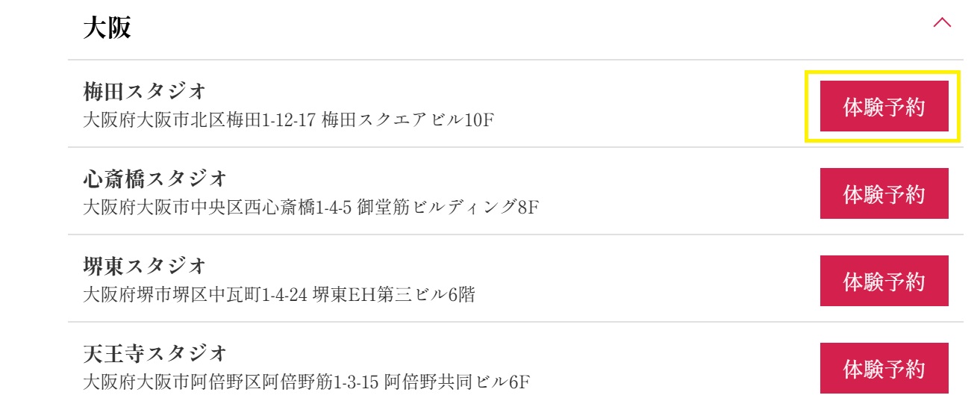Image resolution: width=980 pixels, height=404 pixels.
Task: Click the 天王寺スタジオ studio title
Action: click(x=155, y=352)
